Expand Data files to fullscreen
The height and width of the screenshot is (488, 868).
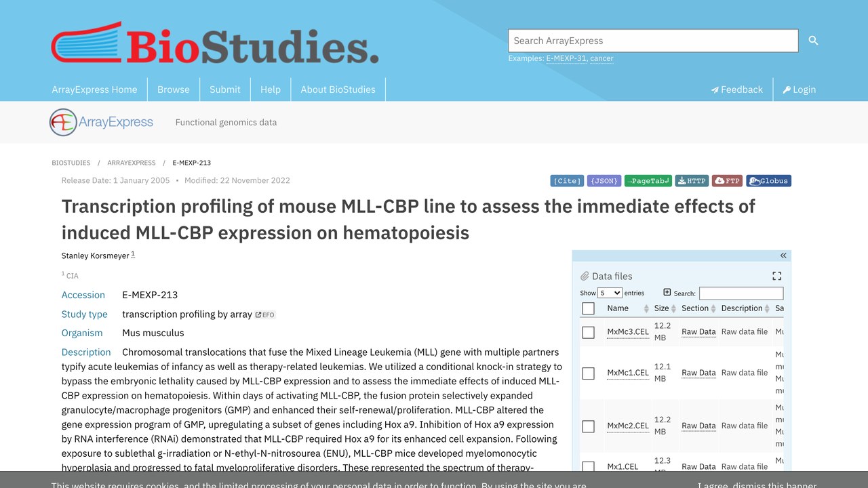777,276
